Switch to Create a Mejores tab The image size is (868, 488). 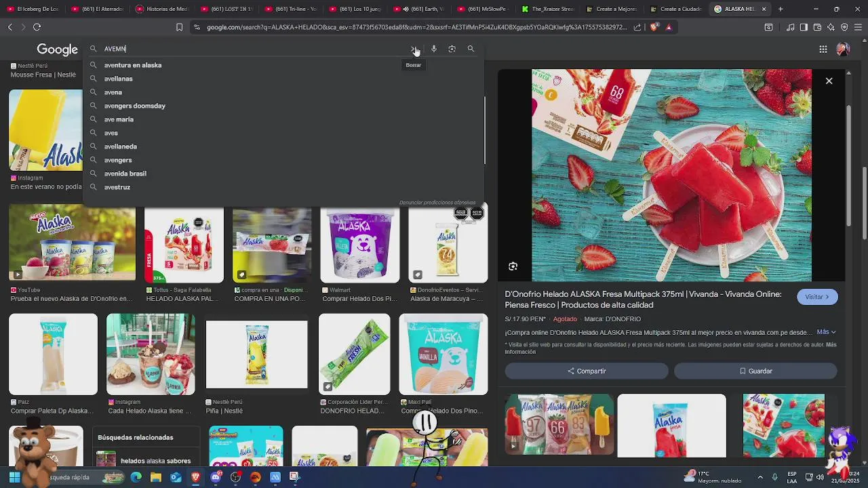(614, 9)
